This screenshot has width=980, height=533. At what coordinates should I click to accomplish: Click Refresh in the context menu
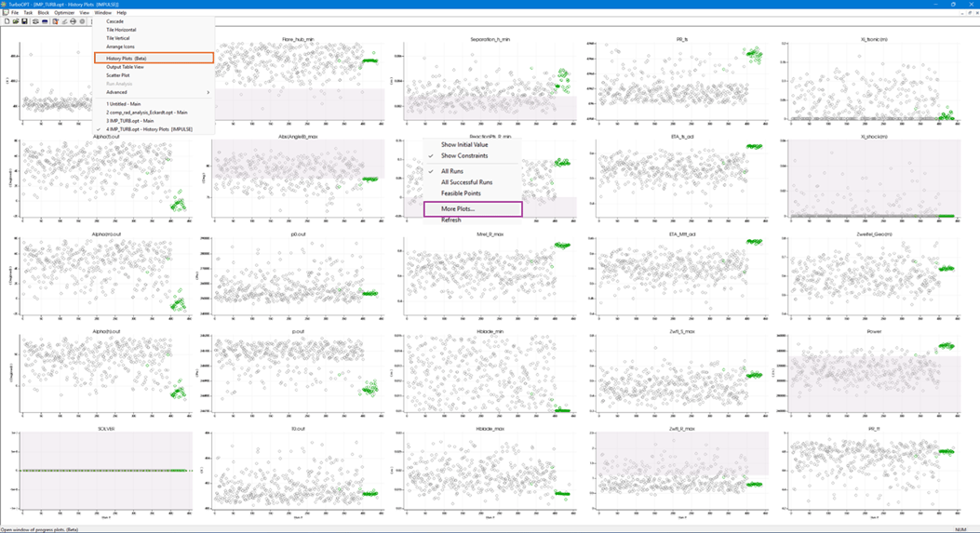pyautogui.click(x=451, y=220)
